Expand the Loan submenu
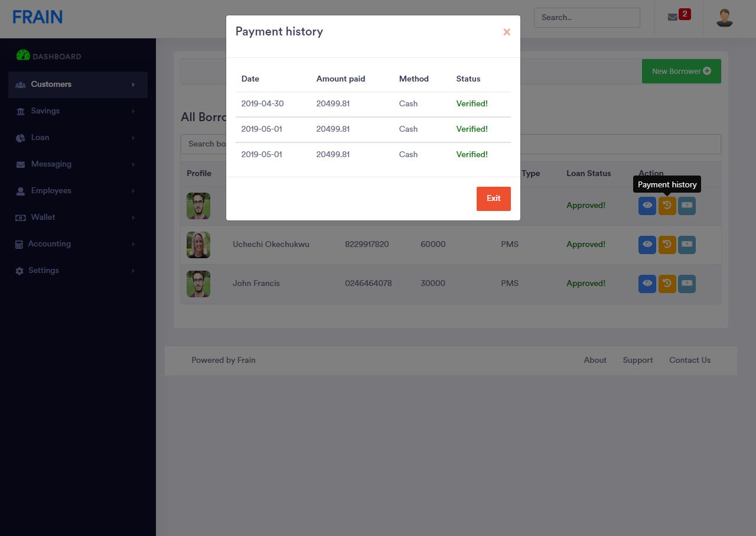This screenshot has width=756, height=536. click(40, 137)
